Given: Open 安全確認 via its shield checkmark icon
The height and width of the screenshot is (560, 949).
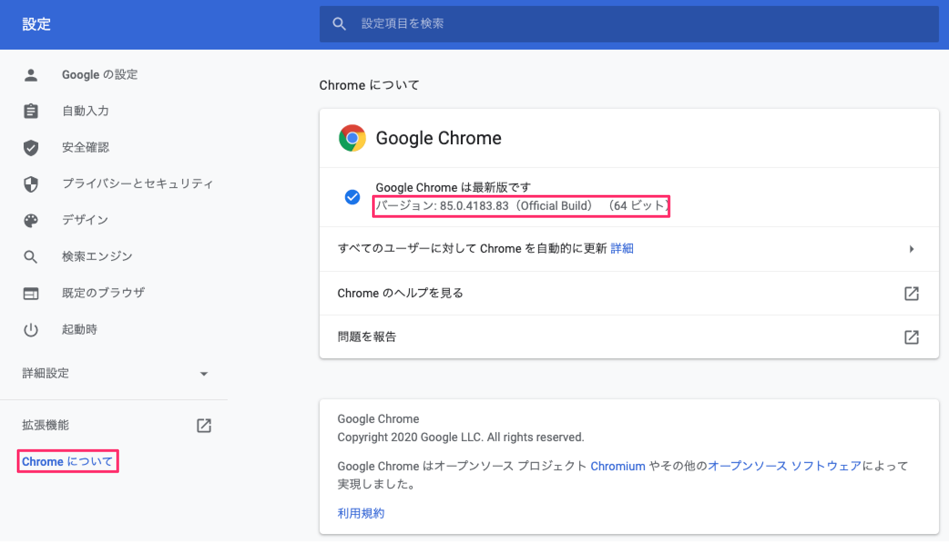Looking at the screenshot, I should coord(31,147).
